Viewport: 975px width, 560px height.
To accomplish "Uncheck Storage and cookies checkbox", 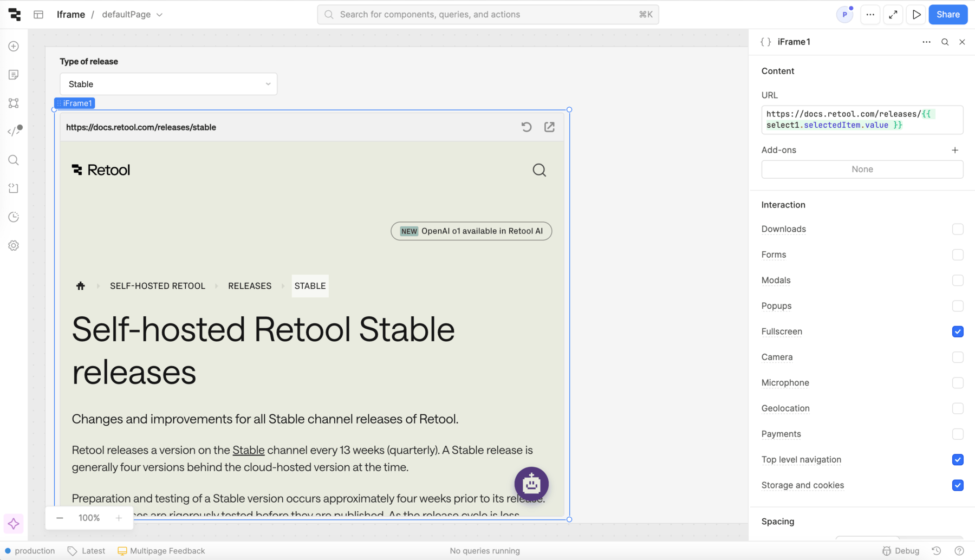I will point(958,485).
